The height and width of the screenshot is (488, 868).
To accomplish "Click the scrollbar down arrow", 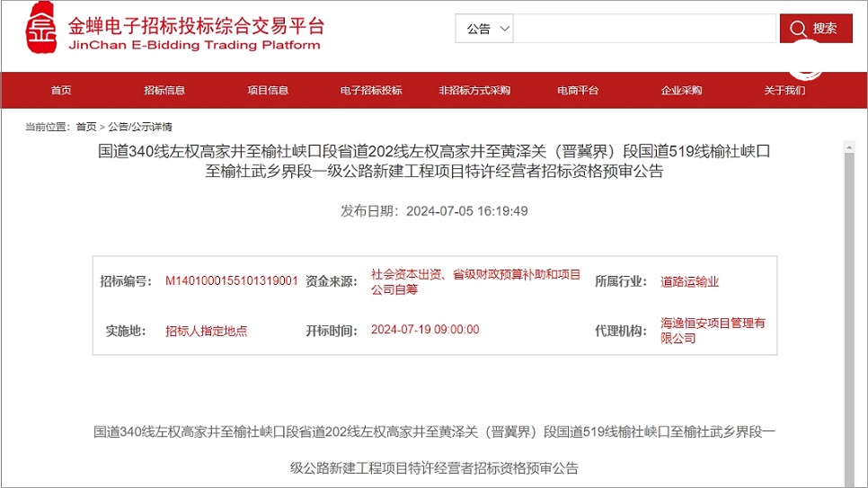I will pyautogui.click(x=848, y=482).
